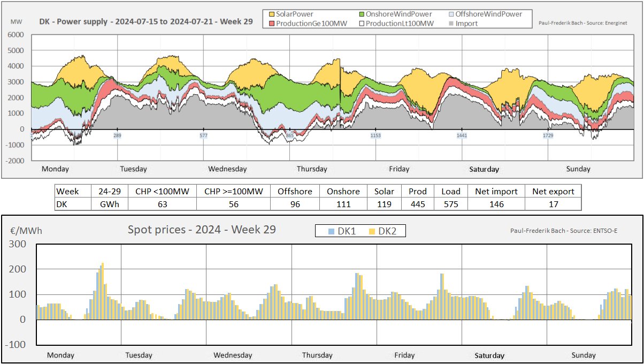Click the Load value 575 cell

click(451, 204)
